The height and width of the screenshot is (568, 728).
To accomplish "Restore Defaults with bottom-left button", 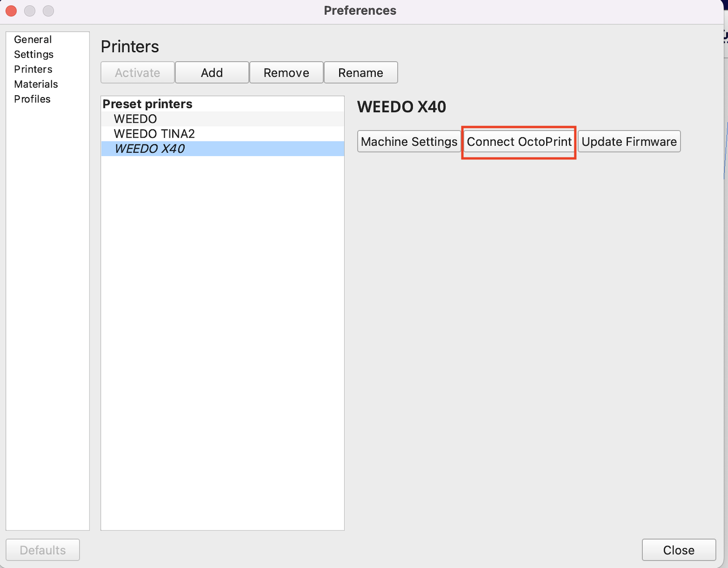I will click(43, 550).
